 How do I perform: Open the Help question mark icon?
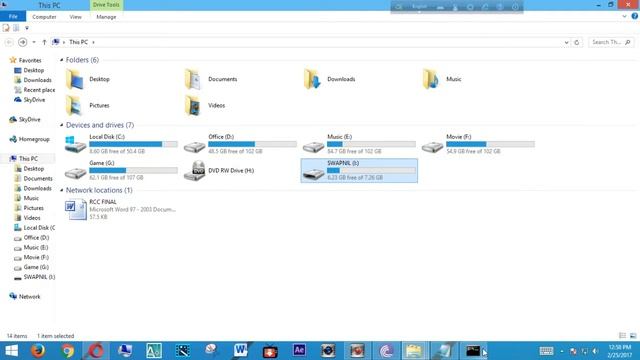(634, 16)
